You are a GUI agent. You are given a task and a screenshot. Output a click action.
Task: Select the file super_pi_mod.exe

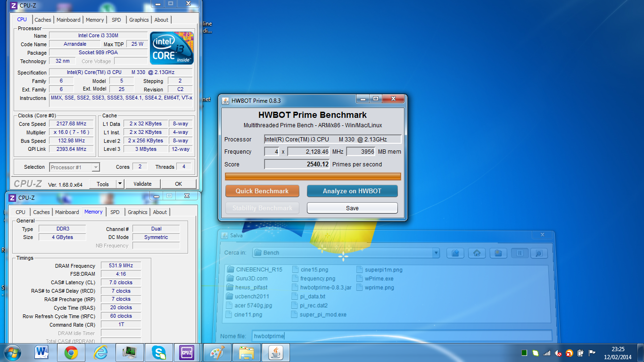tap(319, 314)
